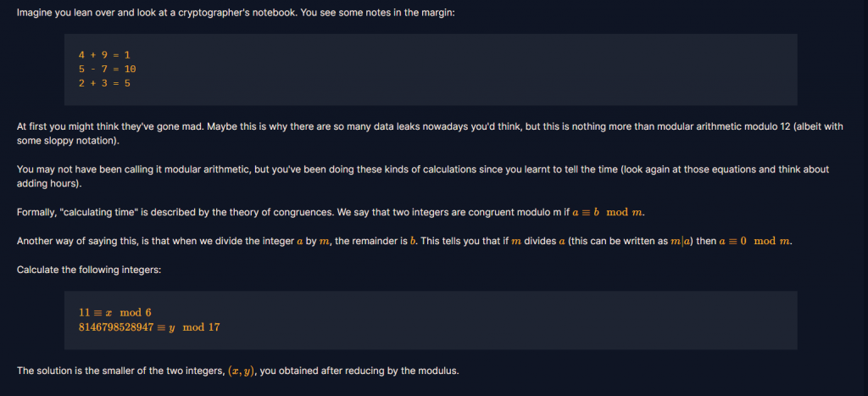The image size is (868, 396).
Task: Click the 'Imagine you lean over' opening sentence
Action: (x=236, y=12)
